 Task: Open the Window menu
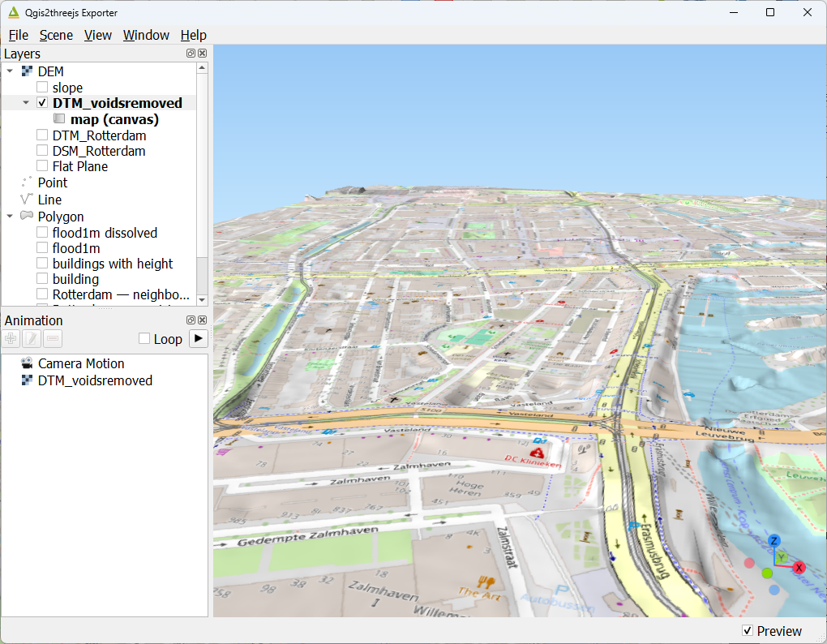(x=146, y=35)
